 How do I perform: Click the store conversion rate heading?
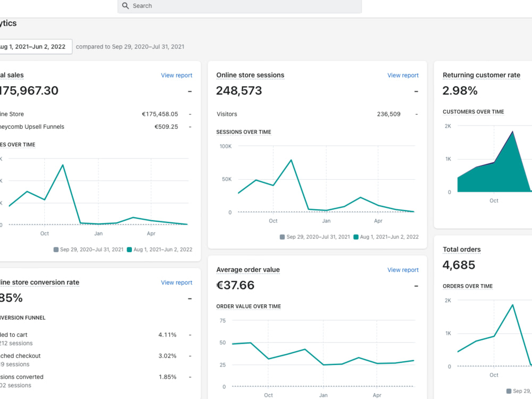(x=40, y=282)
